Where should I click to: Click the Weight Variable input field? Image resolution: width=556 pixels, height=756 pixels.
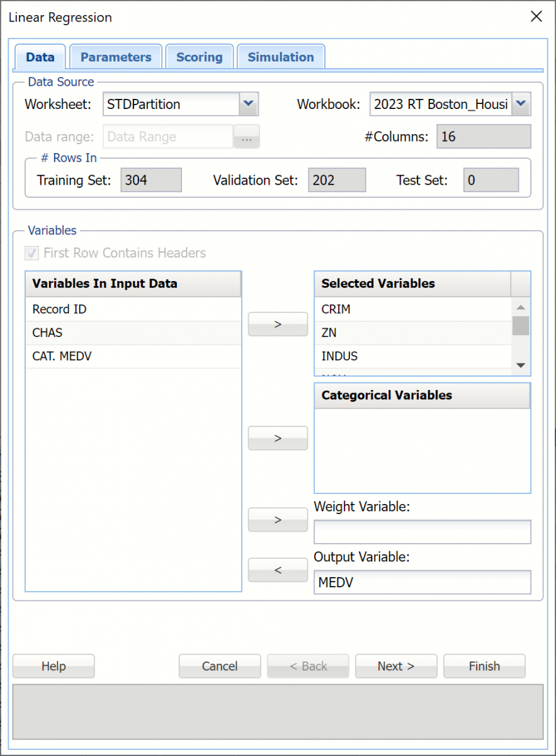pos(422,532)
